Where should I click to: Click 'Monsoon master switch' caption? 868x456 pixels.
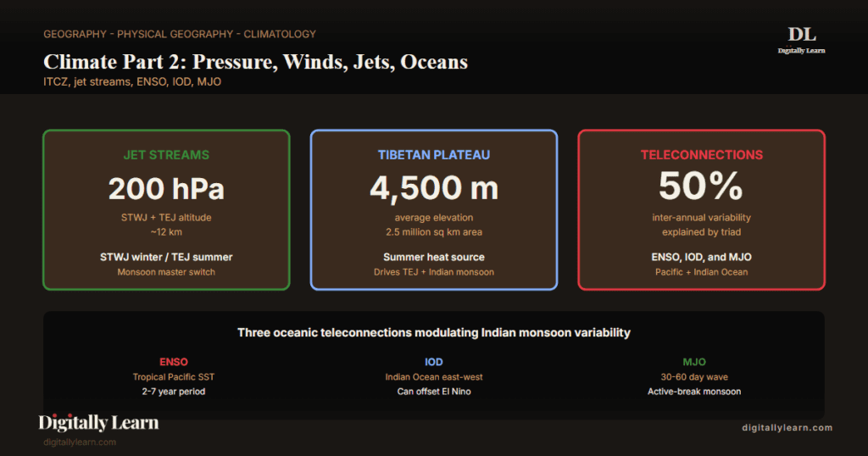point(166,272)
